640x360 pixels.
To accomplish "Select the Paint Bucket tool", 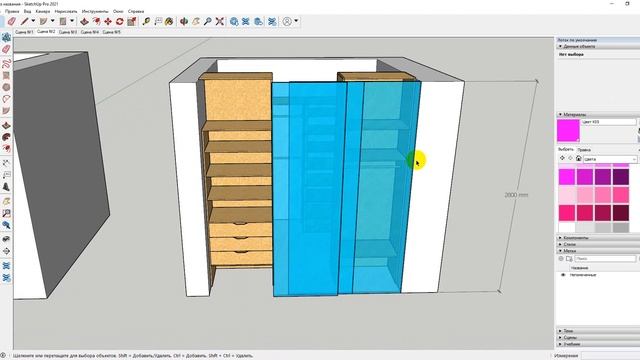I will click(x=169, y=21).
